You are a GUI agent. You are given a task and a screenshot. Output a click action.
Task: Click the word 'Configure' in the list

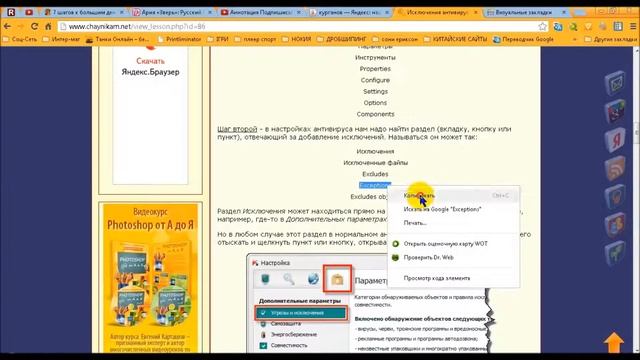click(375, 80)
